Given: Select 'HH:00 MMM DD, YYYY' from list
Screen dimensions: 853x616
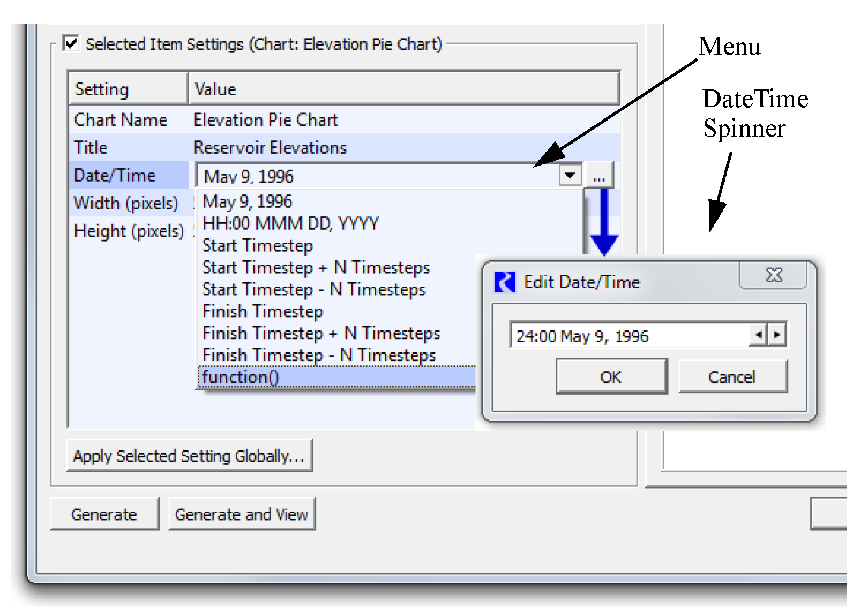Looking at the screenshot, I should pyautogui.click(x=290, y=223).
